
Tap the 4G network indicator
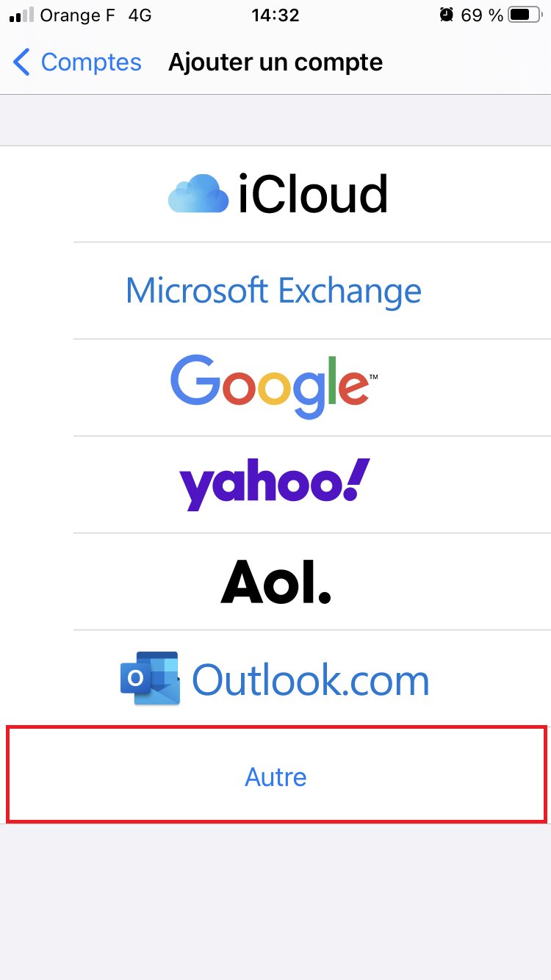click(140, 15)
